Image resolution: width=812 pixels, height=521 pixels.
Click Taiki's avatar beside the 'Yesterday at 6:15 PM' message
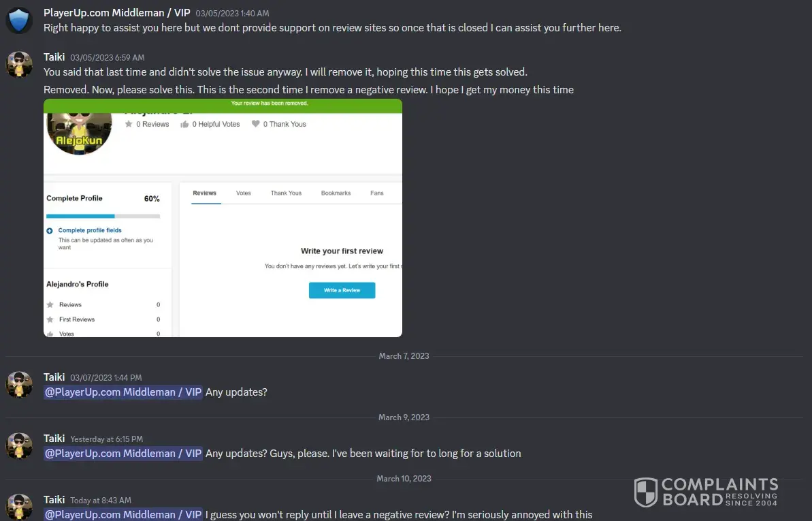(19, 446)
